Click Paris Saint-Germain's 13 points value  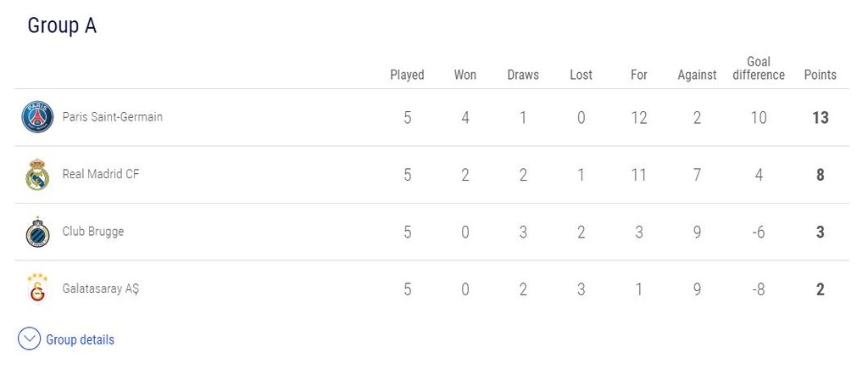click(x=820, y=118)
